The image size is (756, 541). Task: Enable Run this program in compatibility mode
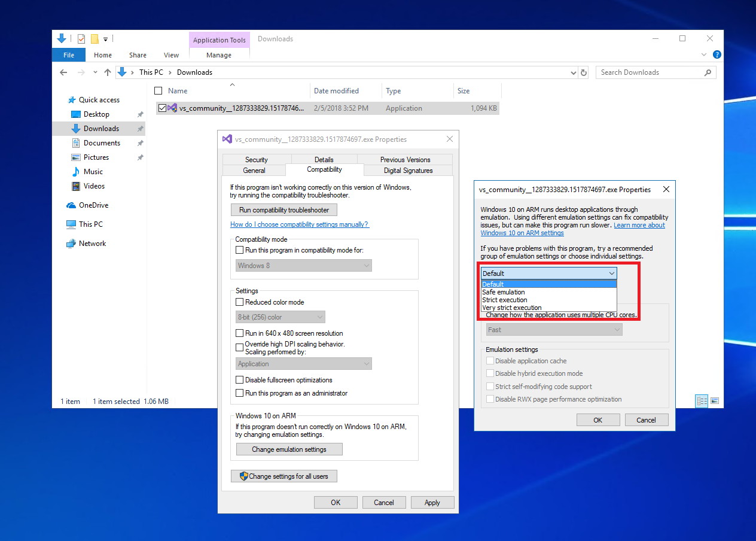[x=240, y=250]
